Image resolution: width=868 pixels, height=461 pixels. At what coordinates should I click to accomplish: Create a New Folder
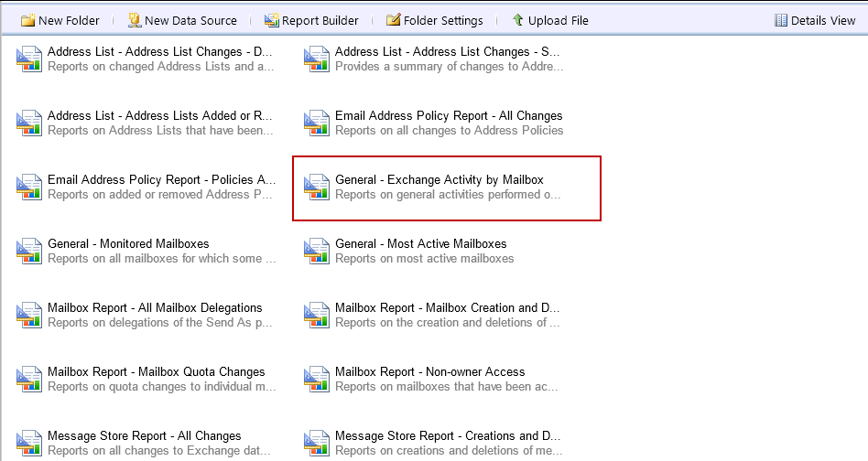[x=69, y=20]
